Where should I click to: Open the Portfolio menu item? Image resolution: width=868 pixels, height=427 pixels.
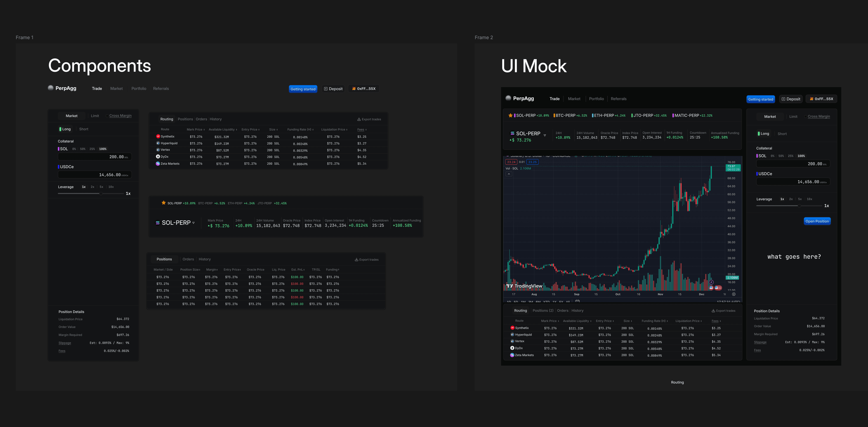(x=139, y=88)
